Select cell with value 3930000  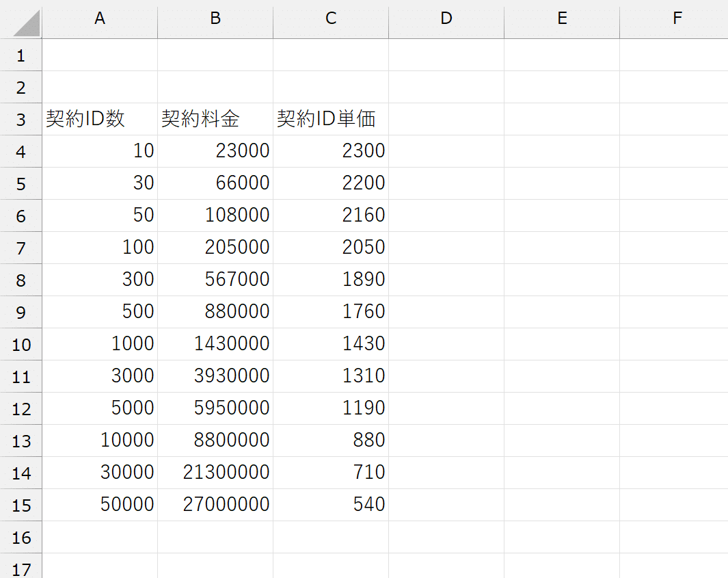coord(215,376)
